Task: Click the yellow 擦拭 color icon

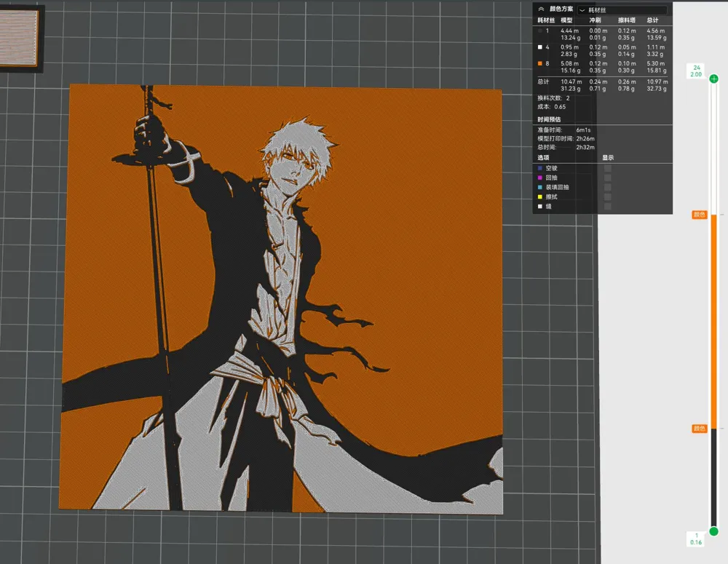Action: (540, 196)
